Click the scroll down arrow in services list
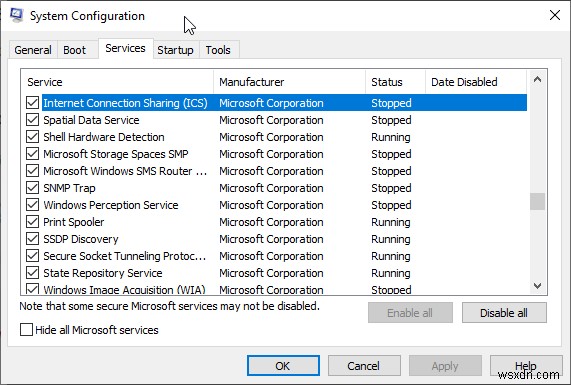Image resolution: width=571 pixels, height=385 pixels. [537, 286]
